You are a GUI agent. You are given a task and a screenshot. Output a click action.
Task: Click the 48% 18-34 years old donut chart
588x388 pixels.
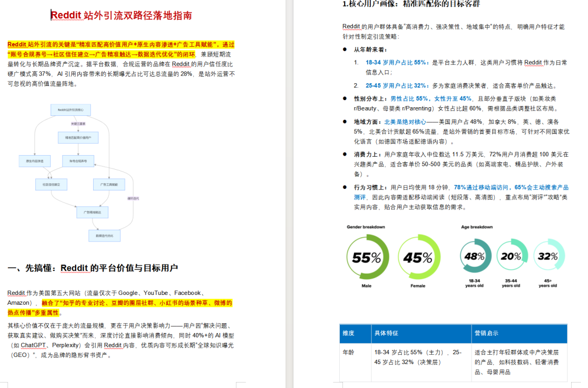pyautogui.click(x=475, y=255)
